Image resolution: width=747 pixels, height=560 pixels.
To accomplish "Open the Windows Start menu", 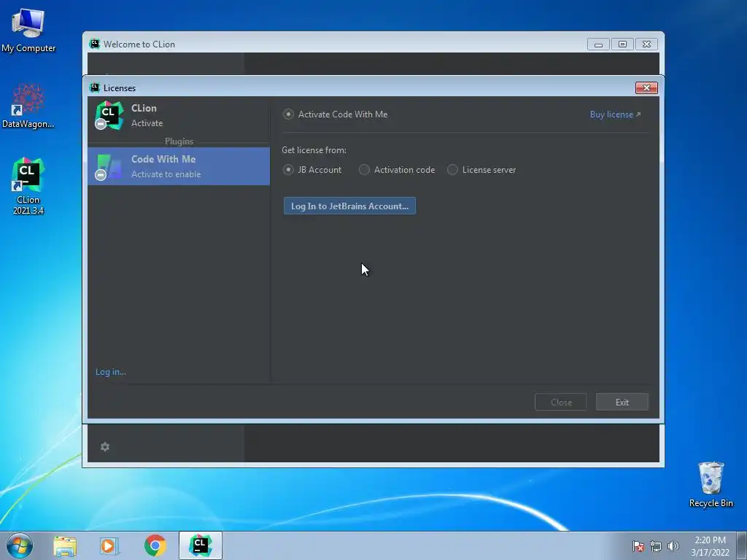I will 20,545.
